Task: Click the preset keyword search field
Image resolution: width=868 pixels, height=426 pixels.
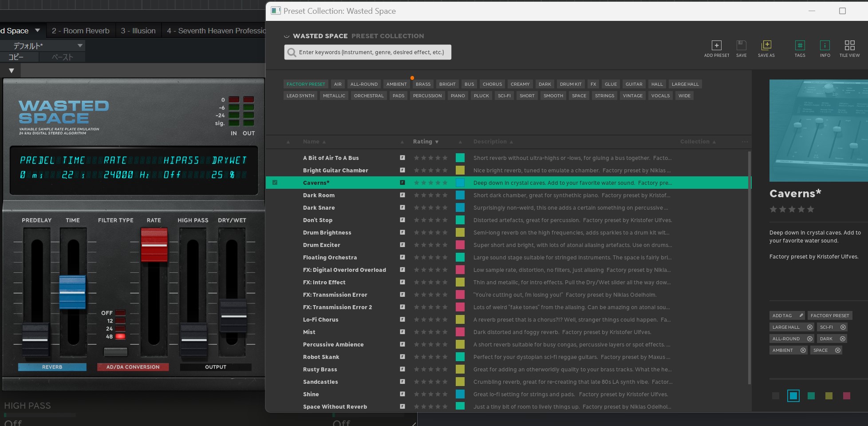Action: pyautogui.click(x=371, y=52)
